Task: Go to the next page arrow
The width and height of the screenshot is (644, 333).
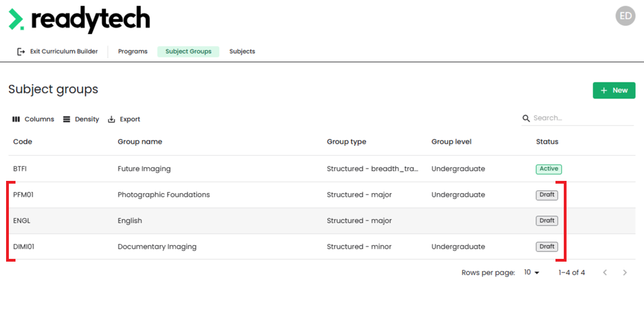Action: [x=625, y=272]
